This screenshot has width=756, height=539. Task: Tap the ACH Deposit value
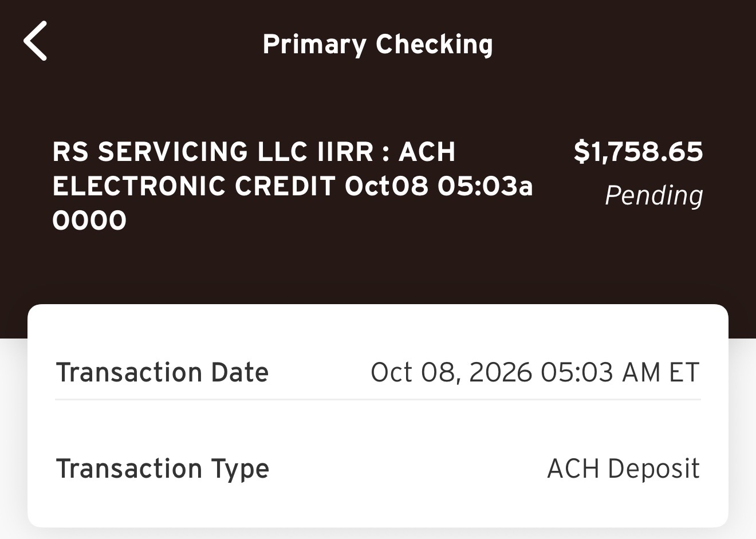[623, 469]
